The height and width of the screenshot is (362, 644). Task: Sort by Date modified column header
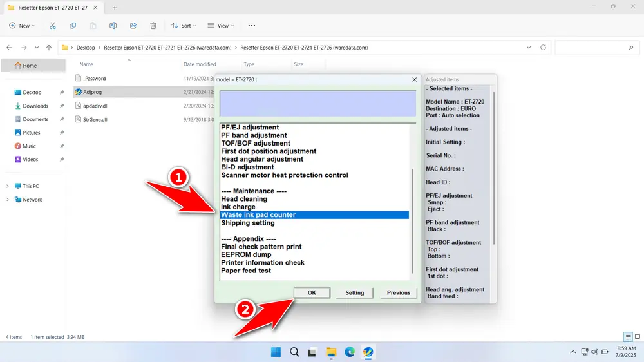200,64
